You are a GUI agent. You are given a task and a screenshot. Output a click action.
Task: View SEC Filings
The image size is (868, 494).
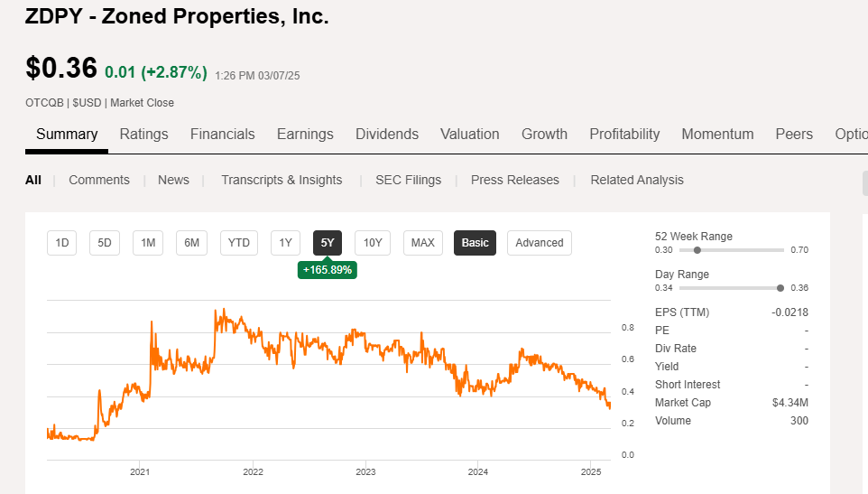[409, 180]
